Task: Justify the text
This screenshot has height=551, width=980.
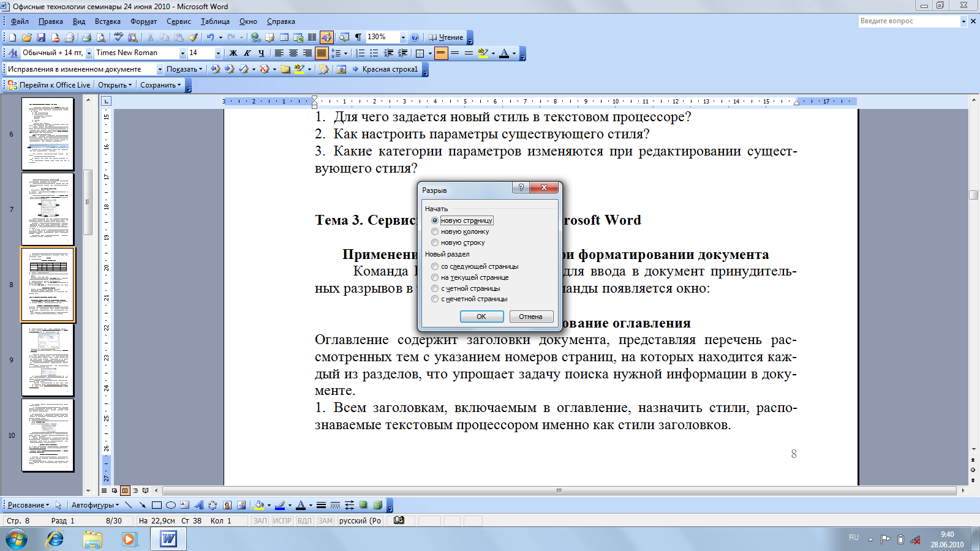Action: (321, 53)
